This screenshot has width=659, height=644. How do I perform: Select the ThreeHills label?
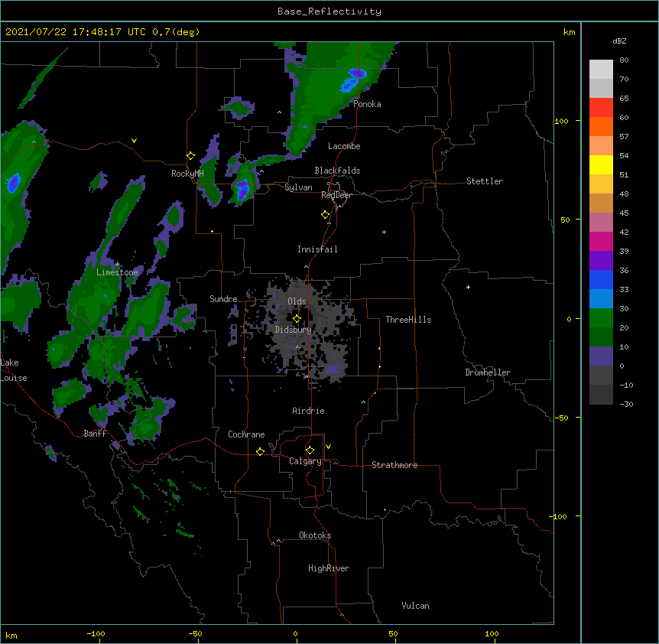(408, 320)
